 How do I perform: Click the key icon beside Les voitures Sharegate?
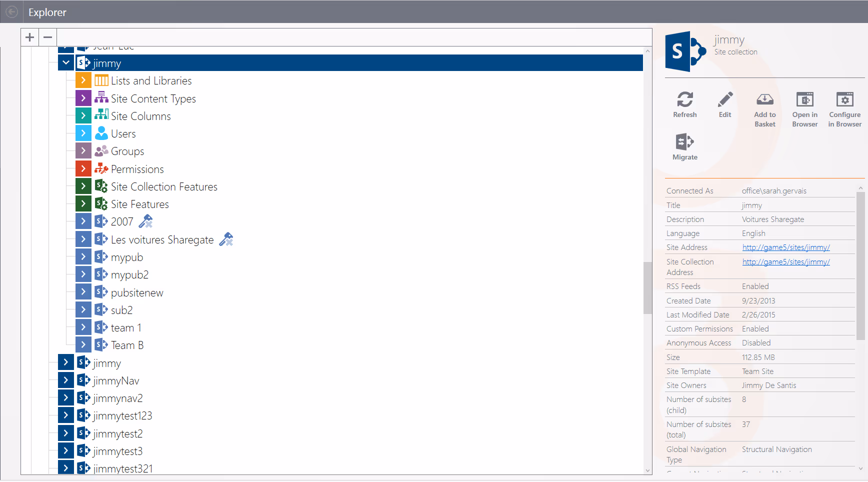pyautogui.click(x=226, y=239)
